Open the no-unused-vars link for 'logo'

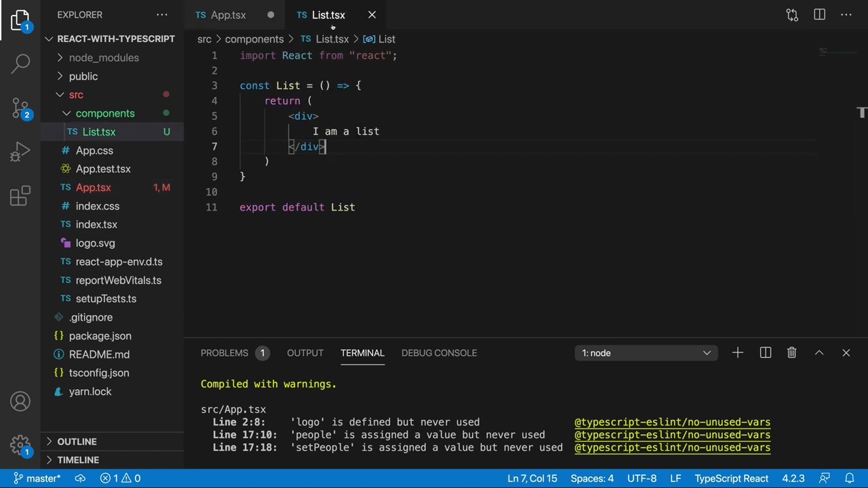(672, 422)
